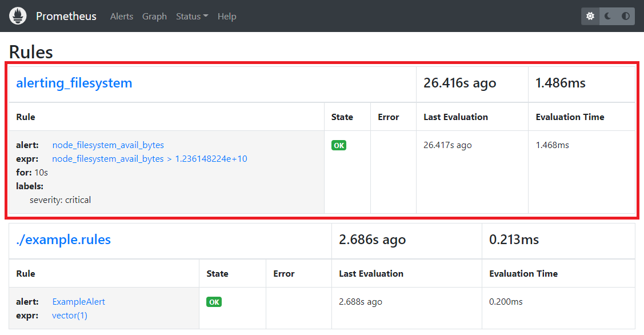Click the Prometheus flame logo icon
Viewport: 644px width, 335px height.
coord(18,16)
